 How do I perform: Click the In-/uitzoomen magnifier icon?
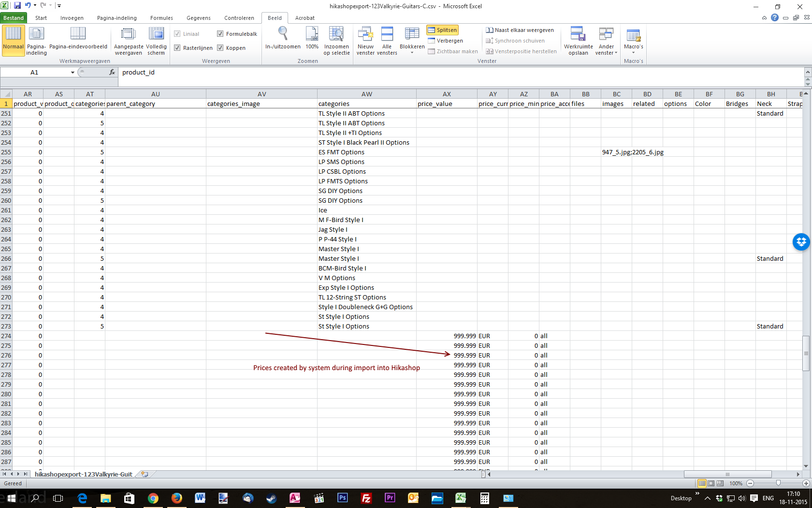tap(283, 34)
